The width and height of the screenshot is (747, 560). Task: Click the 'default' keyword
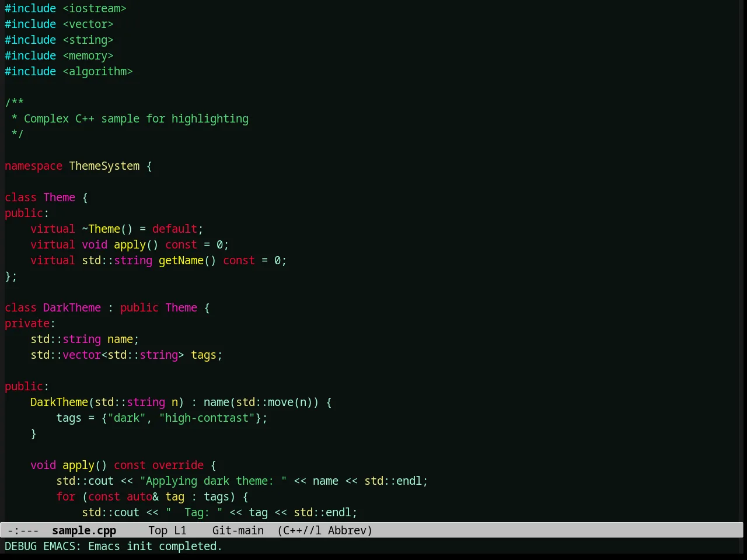pos(174,229)
